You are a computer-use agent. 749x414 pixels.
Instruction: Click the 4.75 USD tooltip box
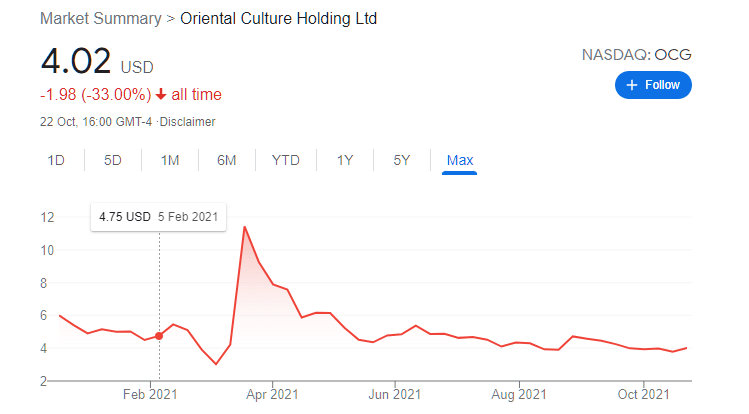[158, 217]
